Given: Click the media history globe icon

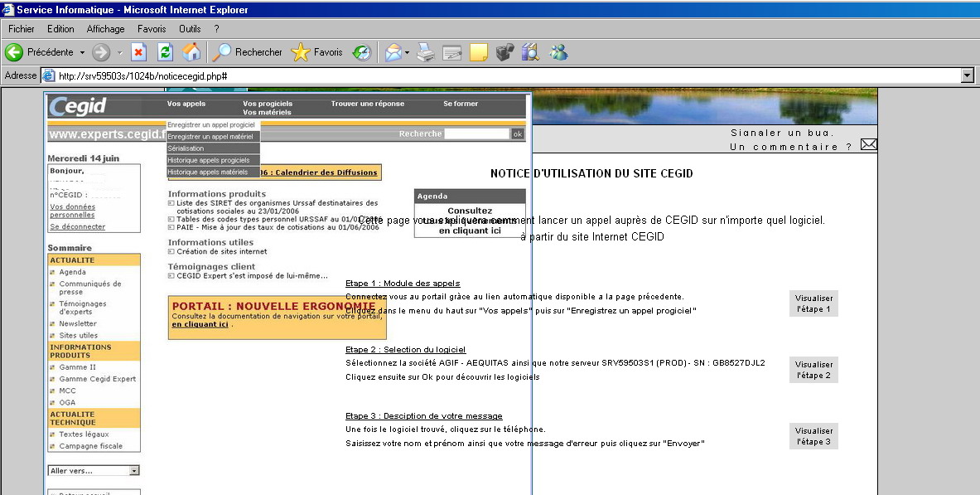Looking at the screenshot, I should 362,52.
